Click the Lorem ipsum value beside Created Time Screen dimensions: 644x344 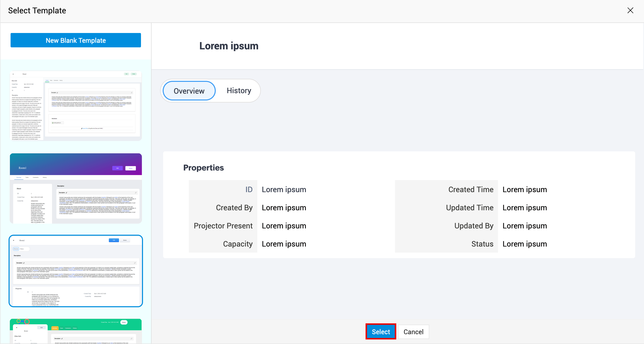pos(525,189)
